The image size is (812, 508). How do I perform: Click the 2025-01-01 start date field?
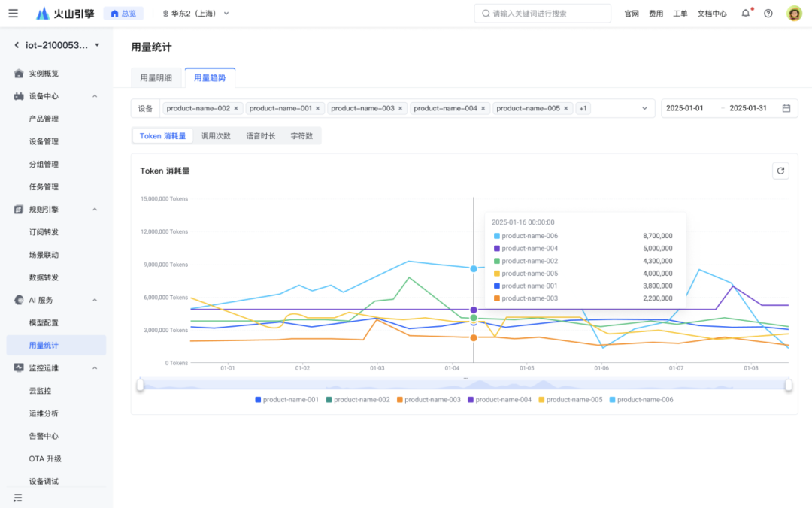coord(685,108)
